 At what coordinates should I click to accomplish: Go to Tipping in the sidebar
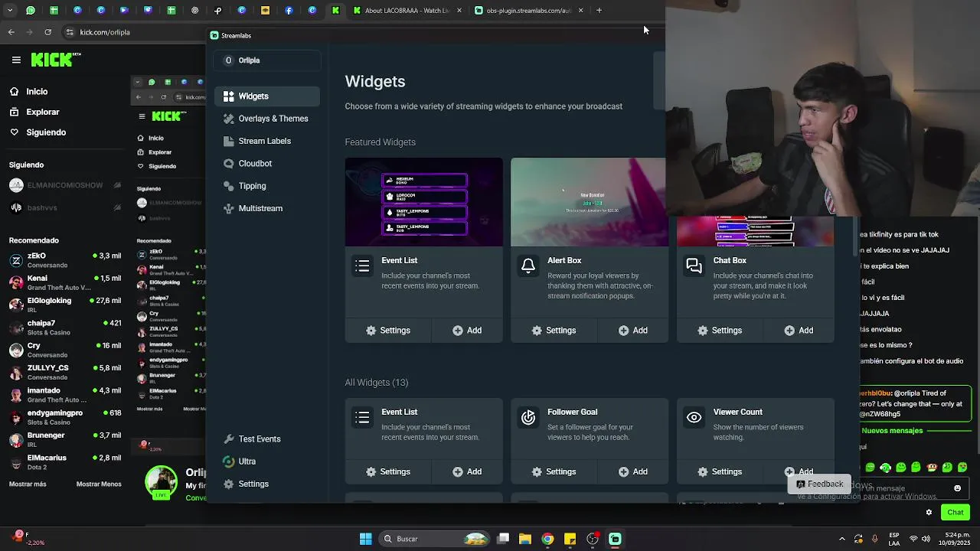266,186
